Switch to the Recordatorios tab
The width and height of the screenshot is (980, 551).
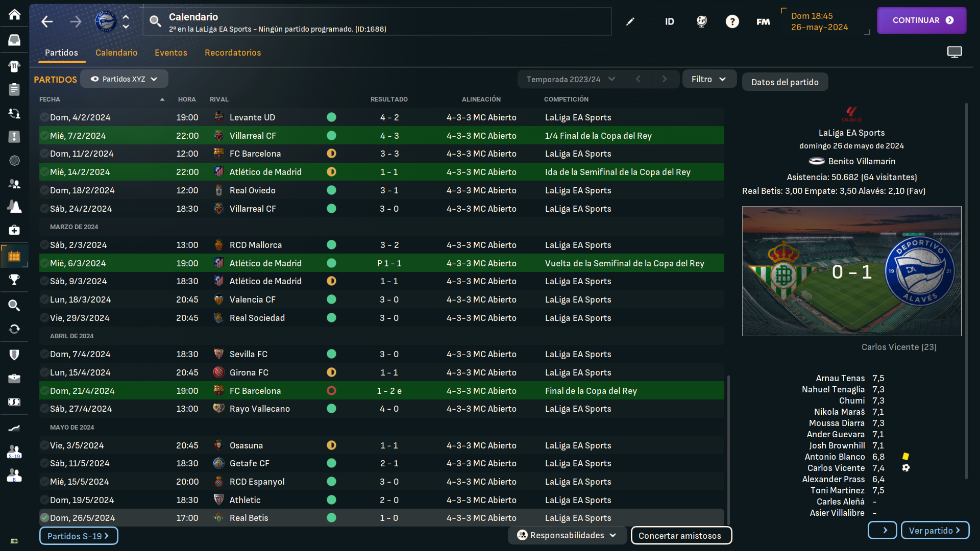pyautogui.click(x=233, y=53)
